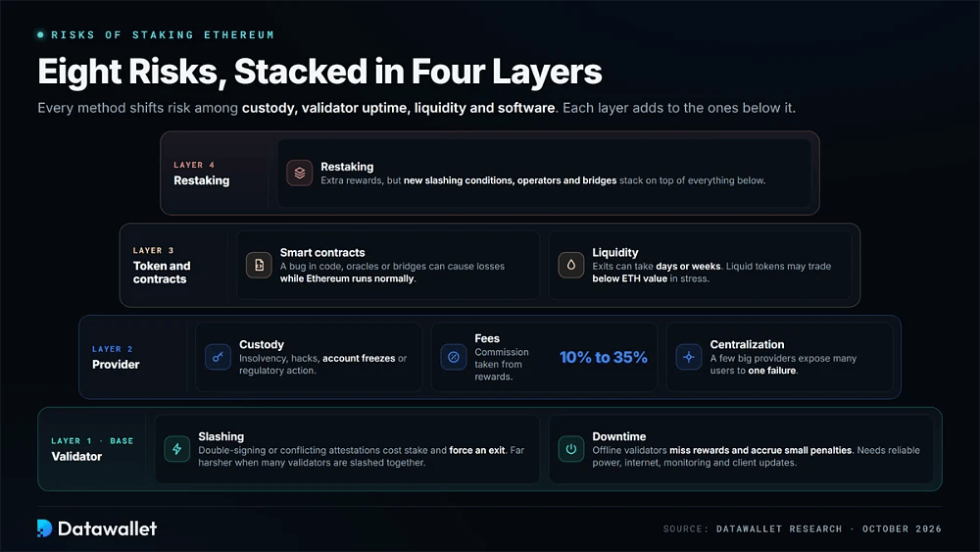Click the Datawallet logo icon
Screen dimensions: 980x552
(x=44, y=528)
